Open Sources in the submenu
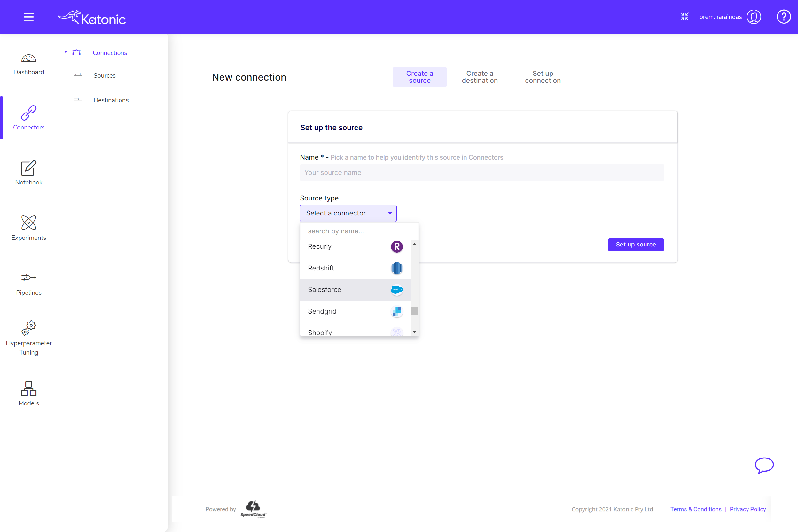This screenshot has width=798, height=532. [x=104, y=75]
